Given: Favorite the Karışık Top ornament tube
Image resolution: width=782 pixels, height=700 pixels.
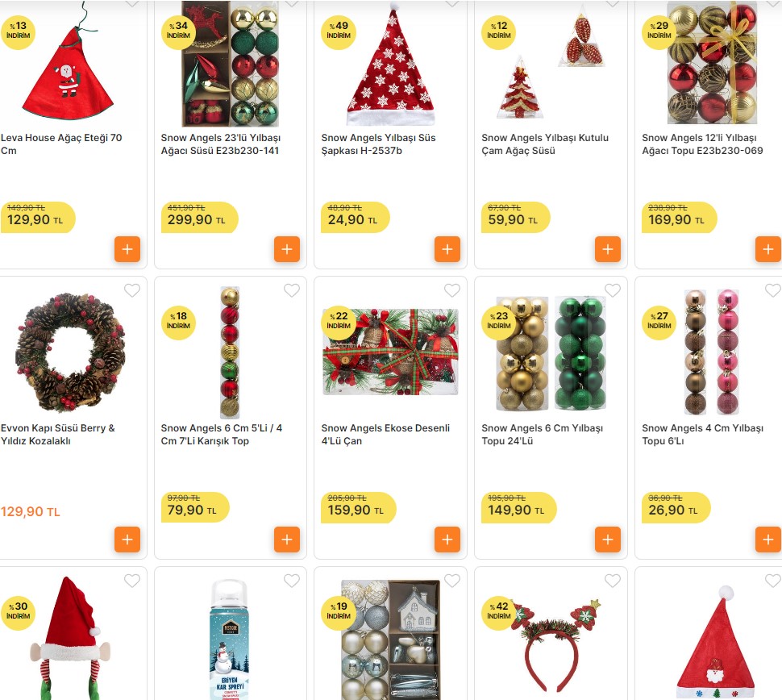Looking at the screenshot, I should coord(292,290).
